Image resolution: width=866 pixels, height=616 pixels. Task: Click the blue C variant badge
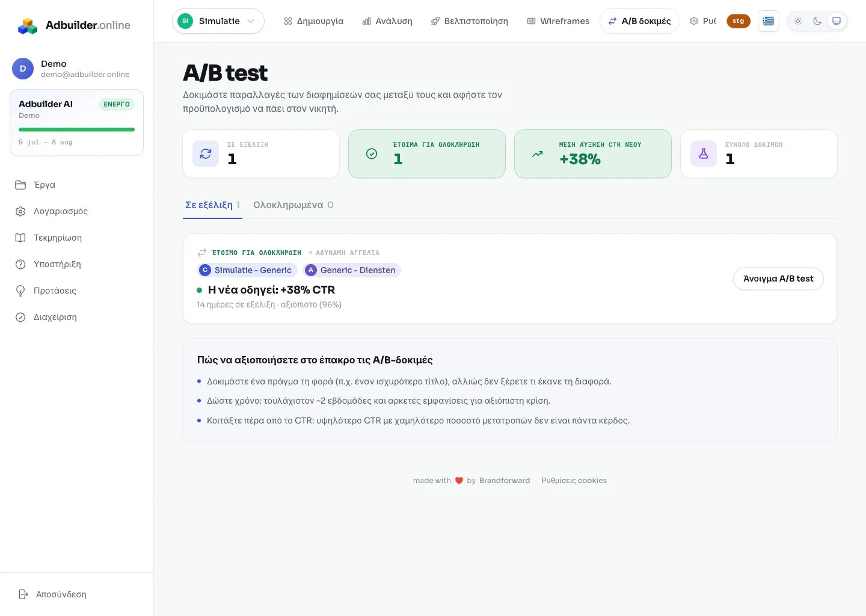205,270
